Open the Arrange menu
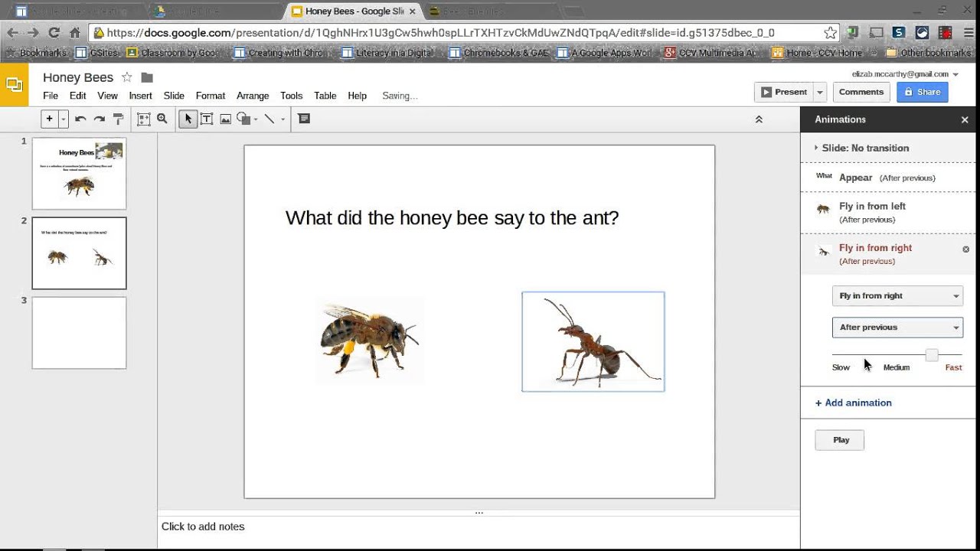This screenshot has width=980, height=551. (253, 96)
